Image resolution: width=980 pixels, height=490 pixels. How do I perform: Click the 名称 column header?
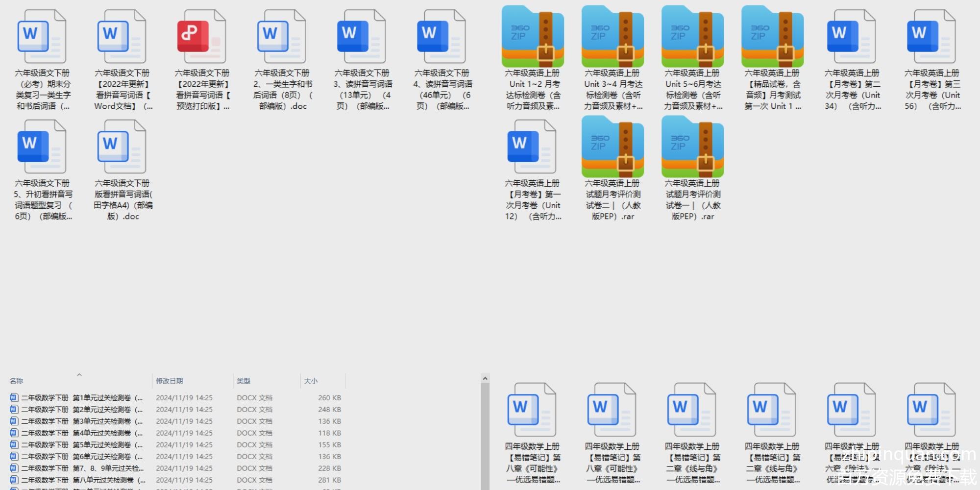(16, 381)
